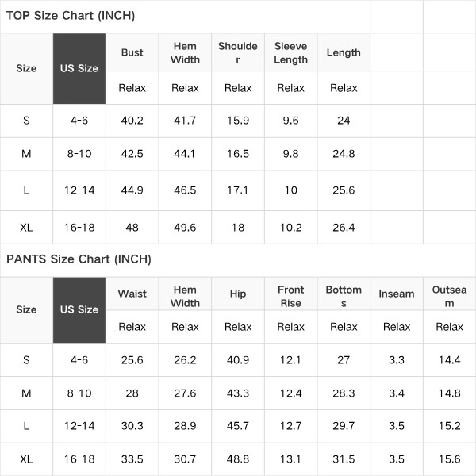Select the 17.1 shoulder value for size L
476x476 pixels.
tap(238, 190)
